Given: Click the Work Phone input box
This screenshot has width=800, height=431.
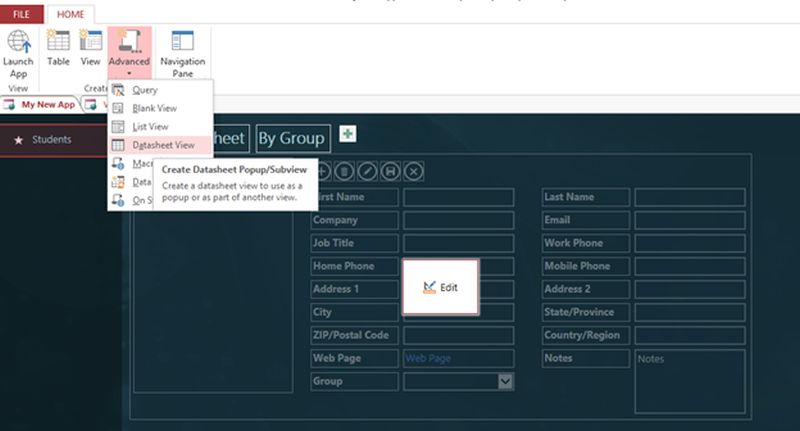Looking at the screenshot, I should 690,243.
